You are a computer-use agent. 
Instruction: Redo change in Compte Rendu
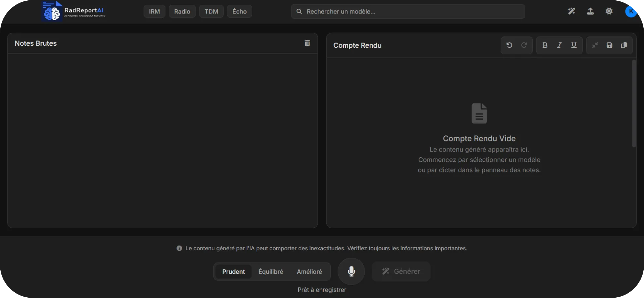click(x=524, y=45)
